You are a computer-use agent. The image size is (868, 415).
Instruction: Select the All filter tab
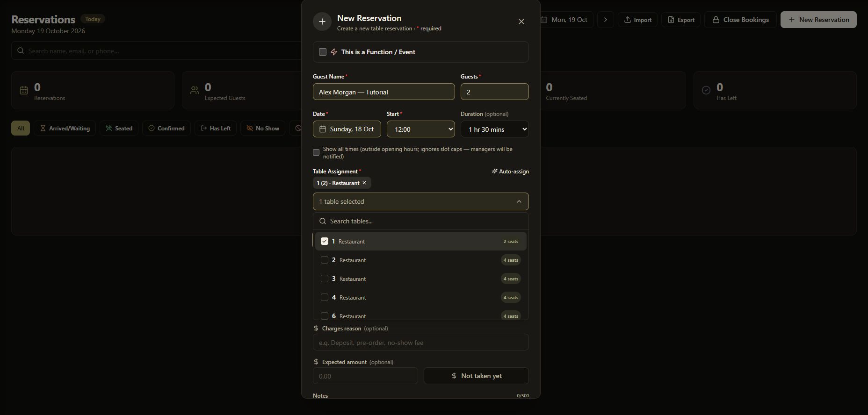pyautogui.click(x=21, y=128)
